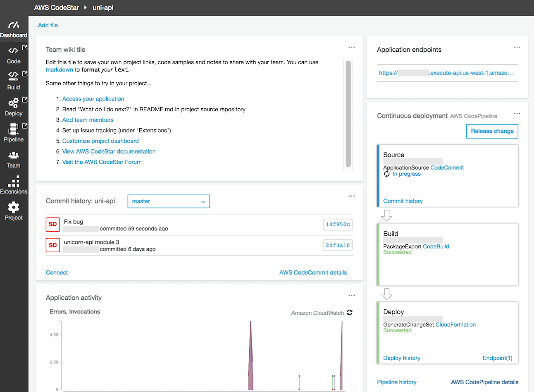This screenshot has width=534, height=392.
Task: Click Access your application link
Action: coord(93,99)
